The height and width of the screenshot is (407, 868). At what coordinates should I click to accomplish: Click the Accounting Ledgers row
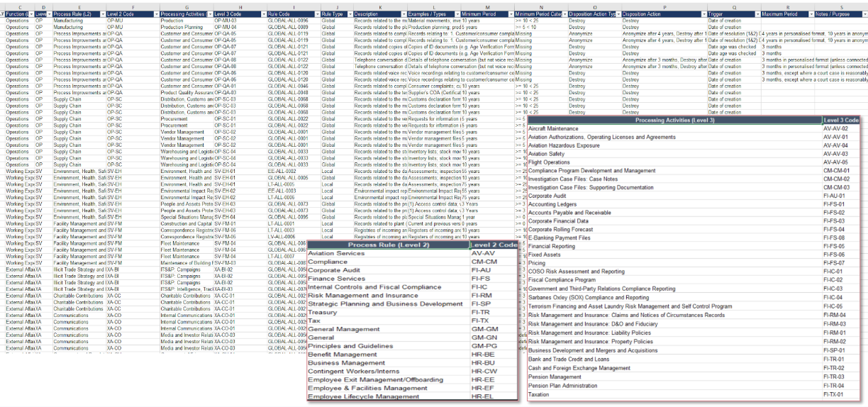pos(674,204)
